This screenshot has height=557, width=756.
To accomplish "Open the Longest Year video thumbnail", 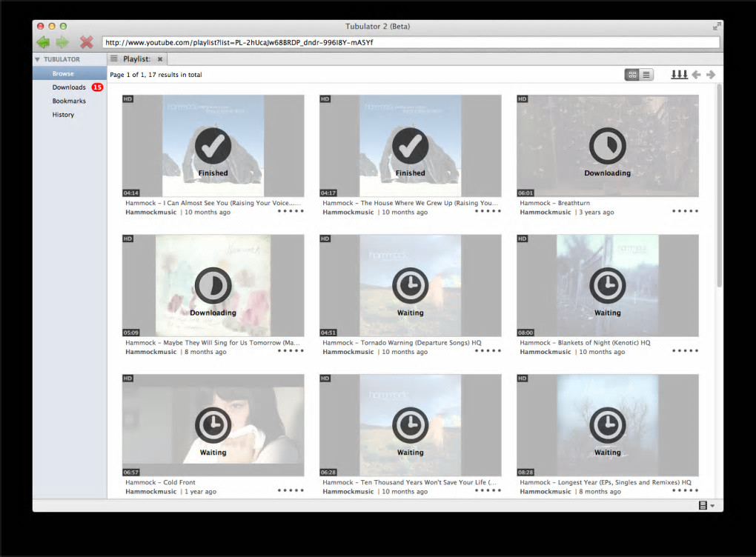I will pos(608,425).
